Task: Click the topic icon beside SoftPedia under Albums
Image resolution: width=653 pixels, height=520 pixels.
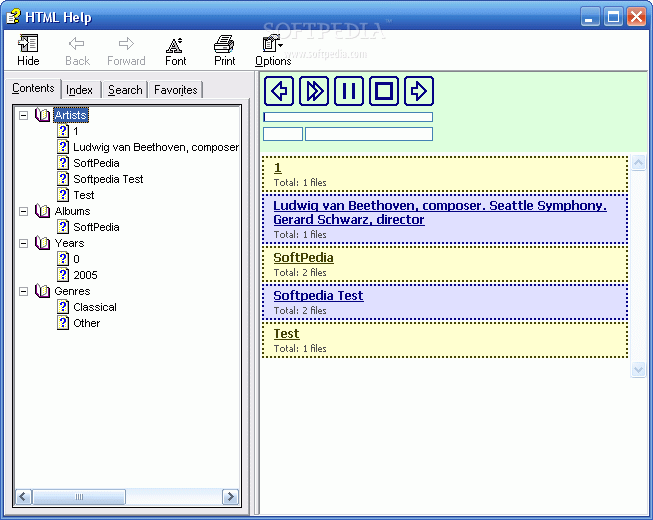Action: [63, 227]
